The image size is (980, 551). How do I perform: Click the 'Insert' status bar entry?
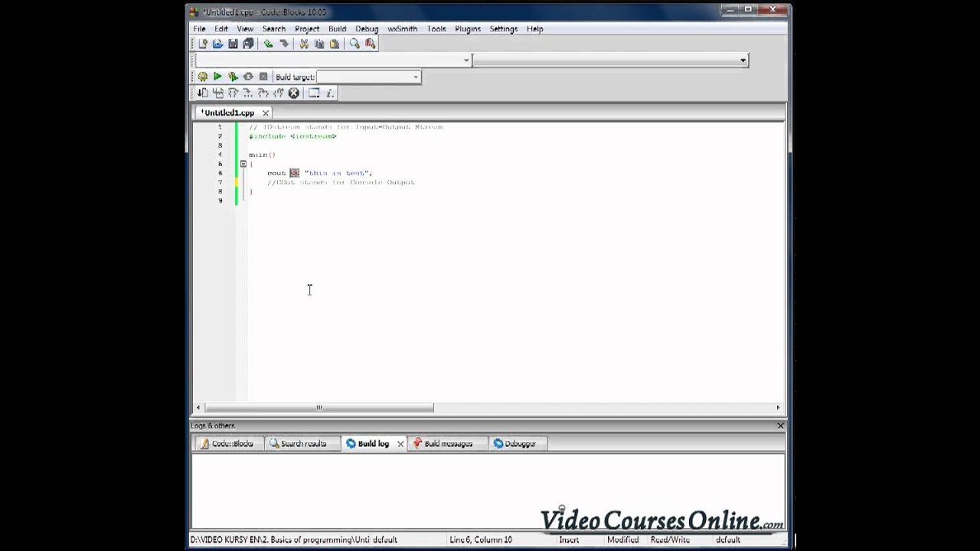[x=569, y=540]
